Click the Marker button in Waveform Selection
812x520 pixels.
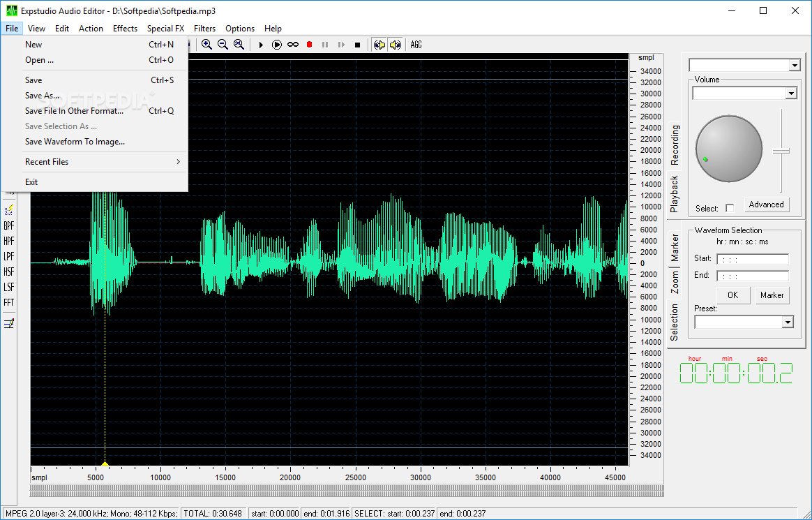pyautogui.click(x=772, y=295)
